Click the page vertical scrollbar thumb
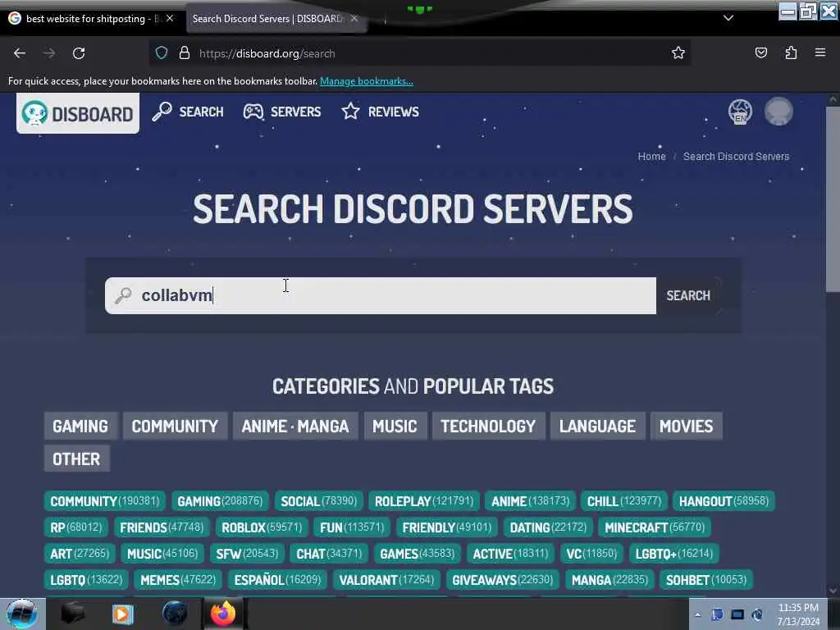840x630 pixels. tap(833, 199)
